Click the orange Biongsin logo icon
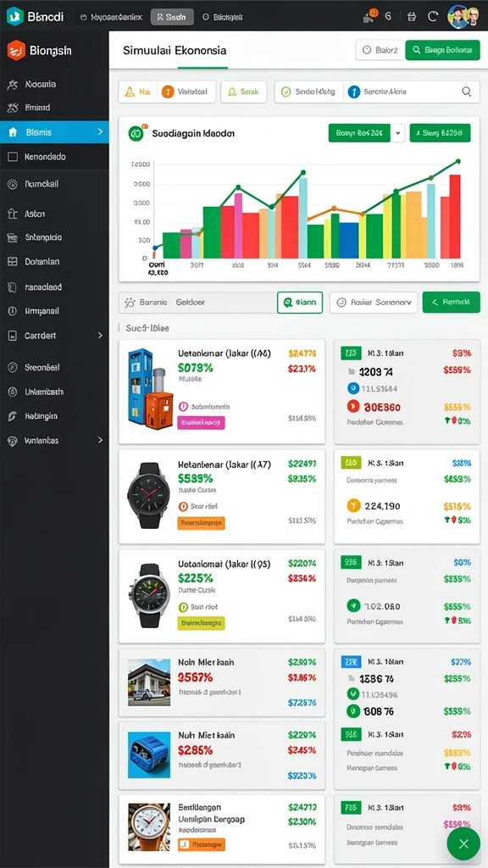Viewport: 488px width, 868px height. 16,51
